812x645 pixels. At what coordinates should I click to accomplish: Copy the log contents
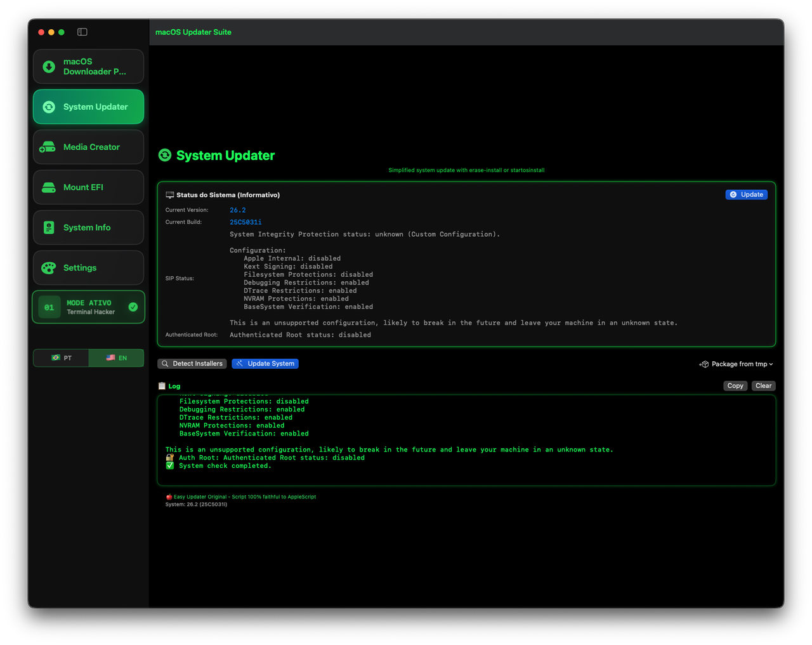point(735,386)
